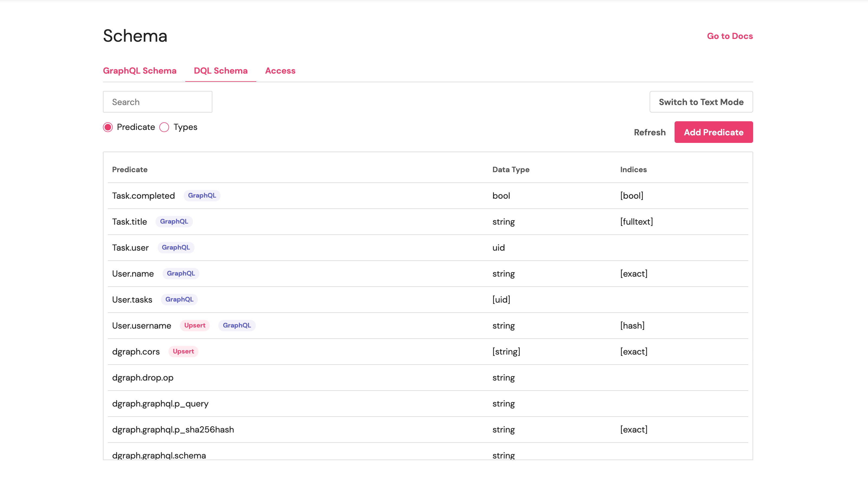Click GraphQL badge next to User.tasks

pos(179,299)
